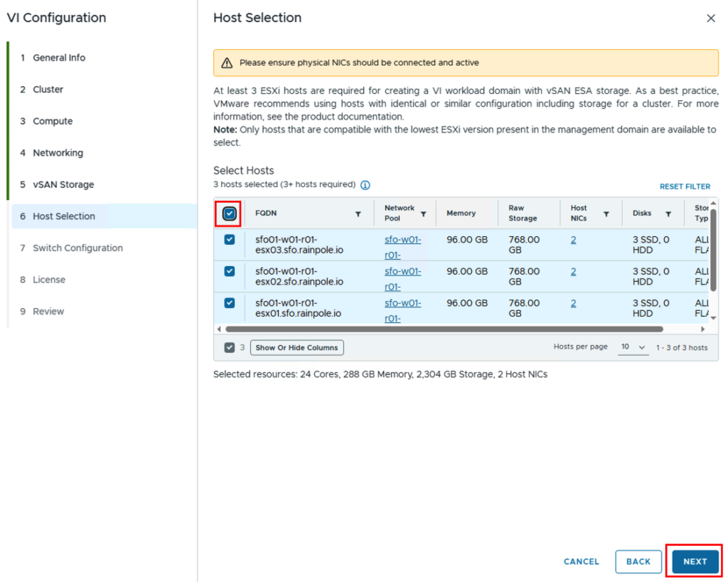The height and width of the screenshot is (582, 728).
Task: Toggle the selected-count checkbox in table footer
Action: pos(230,347)
